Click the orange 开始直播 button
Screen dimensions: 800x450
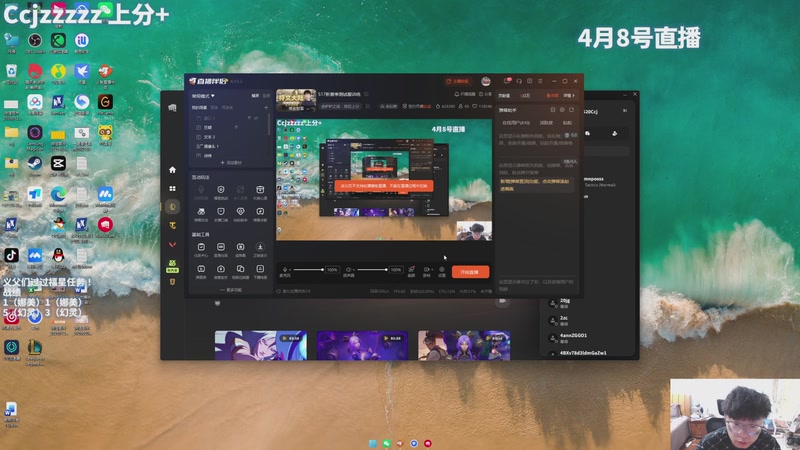[470, 272]
